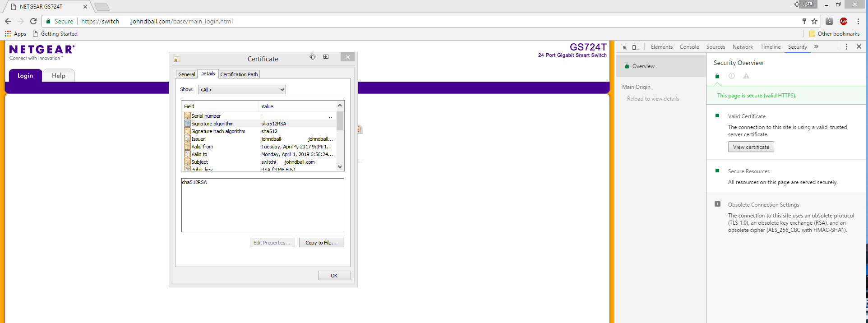Click the Valid to field icon

tap(187, 154)
